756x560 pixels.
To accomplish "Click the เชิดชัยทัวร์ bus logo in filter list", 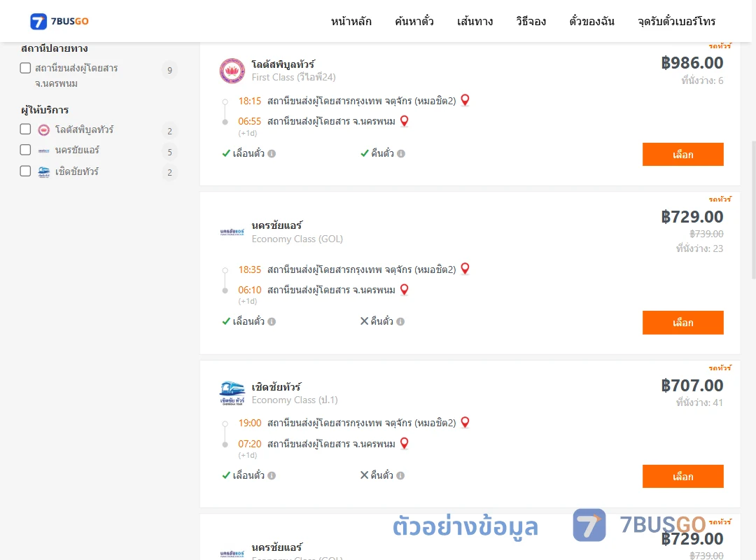I will [x=44, y=171].
